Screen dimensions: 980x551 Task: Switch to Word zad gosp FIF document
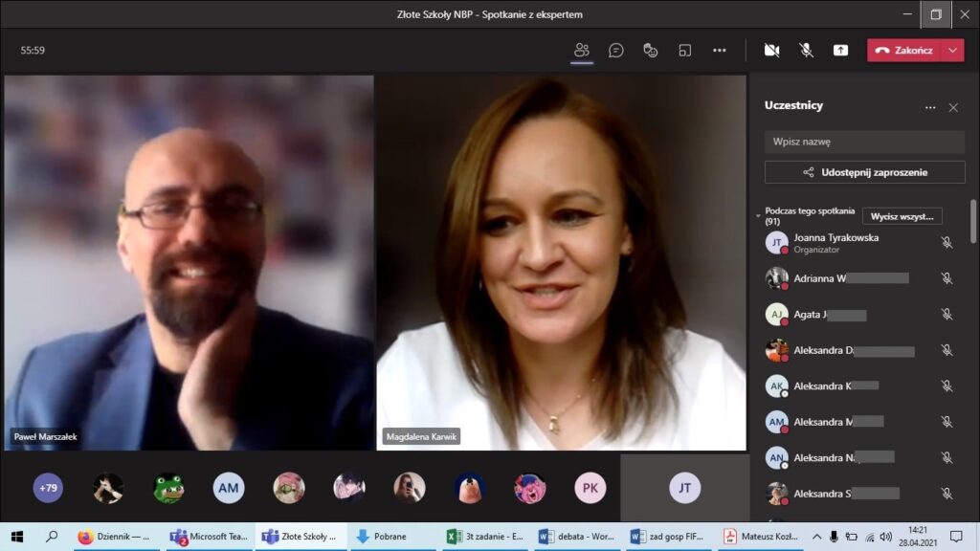click(x=668, y=537)
